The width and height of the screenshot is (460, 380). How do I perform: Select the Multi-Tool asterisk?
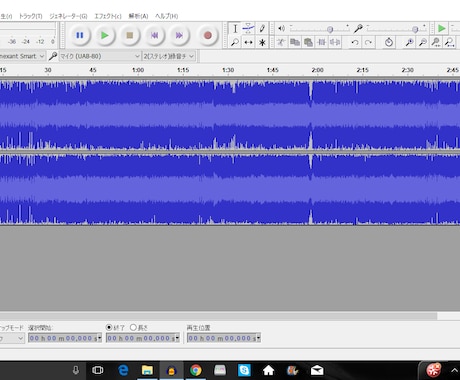[262, 42]
